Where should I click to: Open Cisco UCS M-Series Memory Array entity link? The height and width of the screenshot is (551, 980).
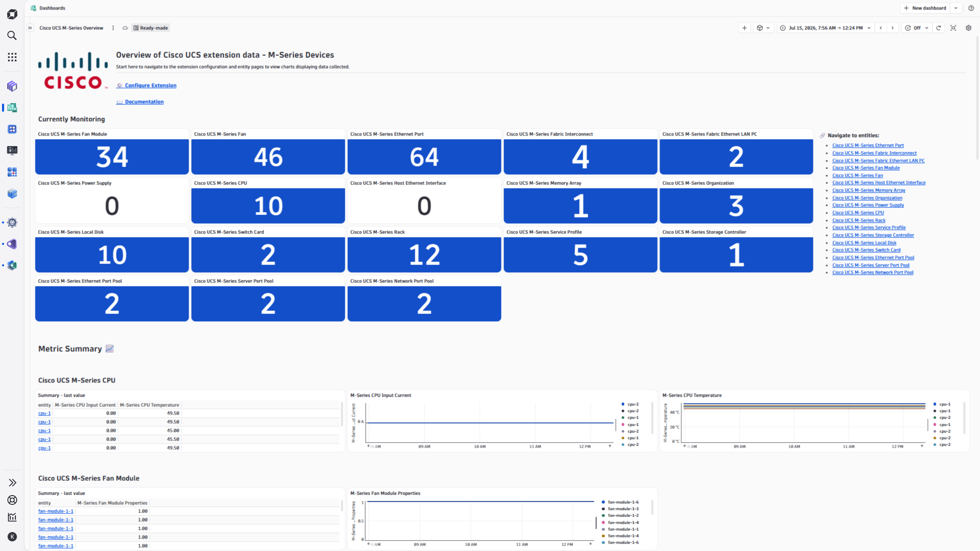click(x=868, y=190)
